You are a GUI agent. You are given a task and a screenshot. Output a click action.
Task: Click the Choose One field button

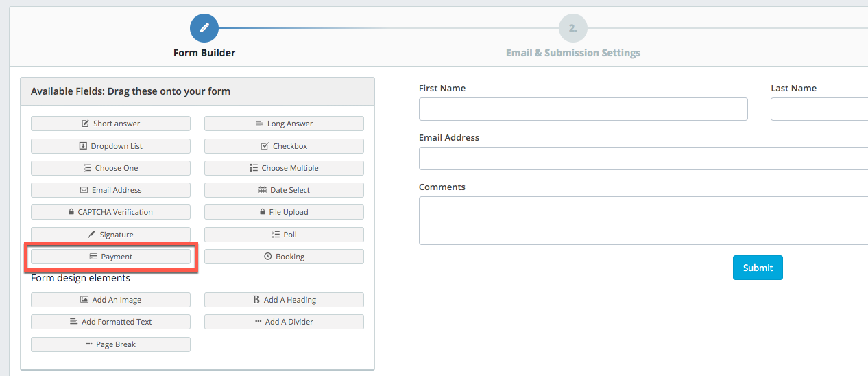[x=110, y=168]
